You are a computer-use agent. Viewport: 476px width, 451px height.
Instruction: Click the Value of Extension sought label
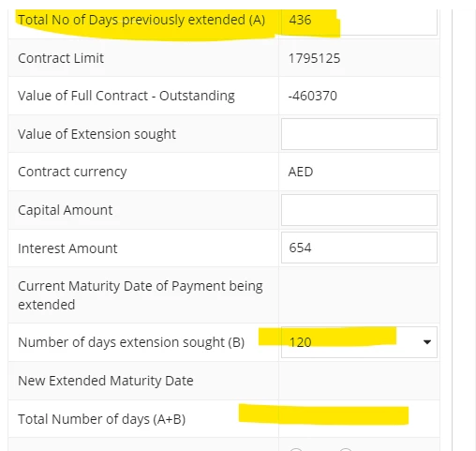point(97,134)
